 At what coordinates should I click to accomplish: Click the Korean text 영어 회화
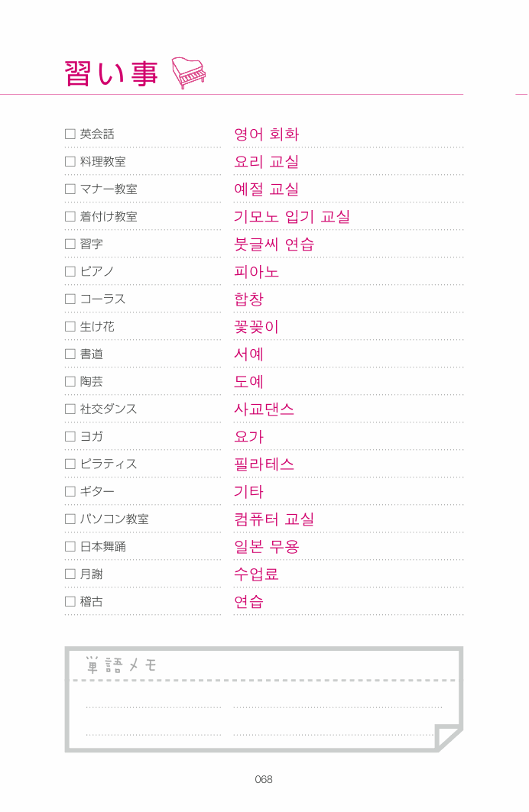tap(266, 134)
